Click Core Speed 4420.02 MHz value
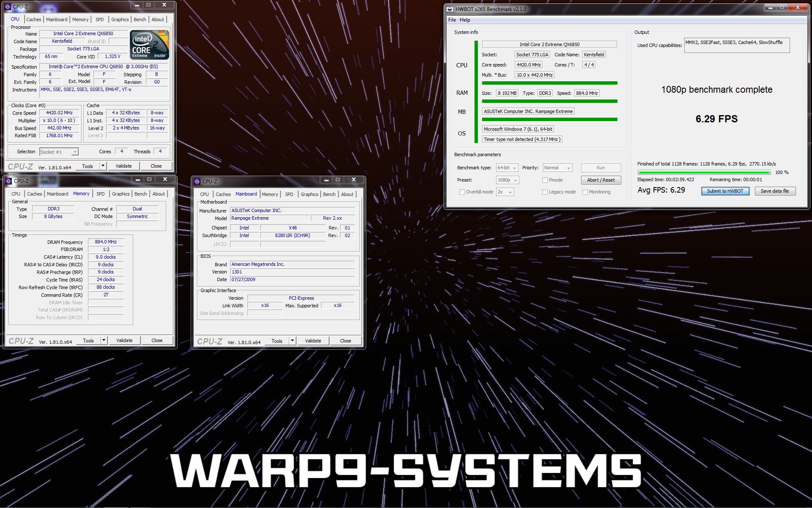The height and width of the screenshot is (508, 812). 59,113
